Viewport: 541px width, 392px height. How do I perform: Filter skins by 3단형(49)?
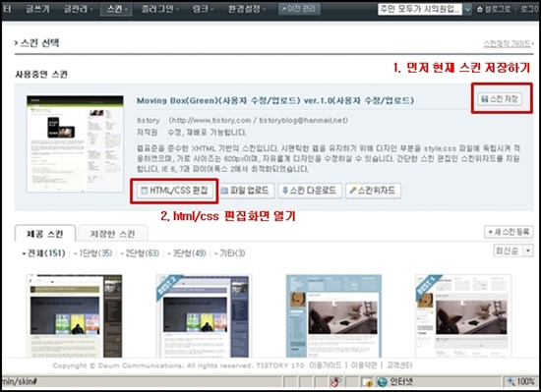click(x=187, y=253)
